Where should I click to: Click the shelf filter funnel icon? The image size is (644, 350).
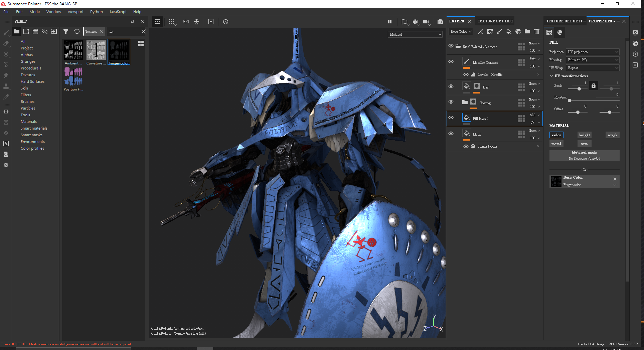(x=66, y=31)
